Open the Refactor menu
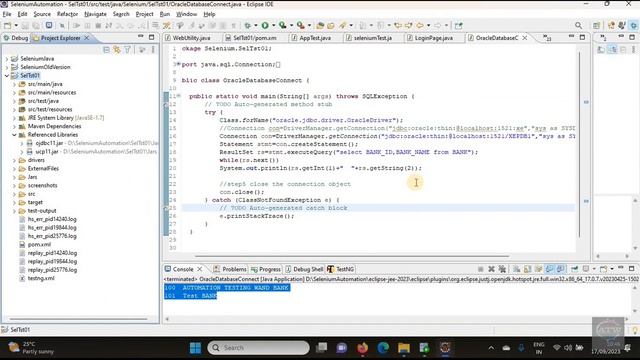 coord(67,14)
